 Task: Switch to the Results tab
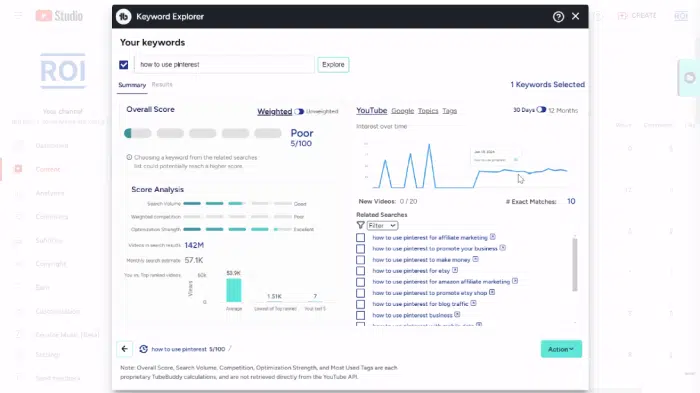162,84
